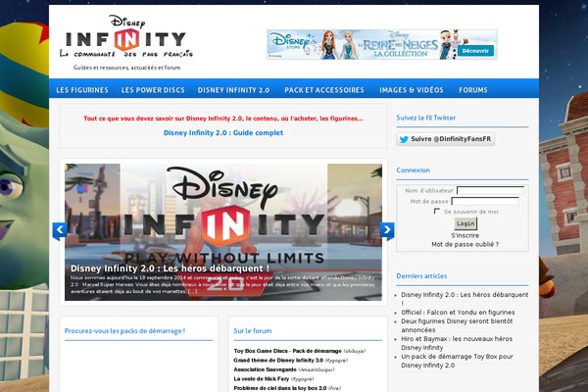Click the Disney Infinity site logo
Image resolution: width=588 pixels, height=392 pixels.
click(x=126, y=36)
